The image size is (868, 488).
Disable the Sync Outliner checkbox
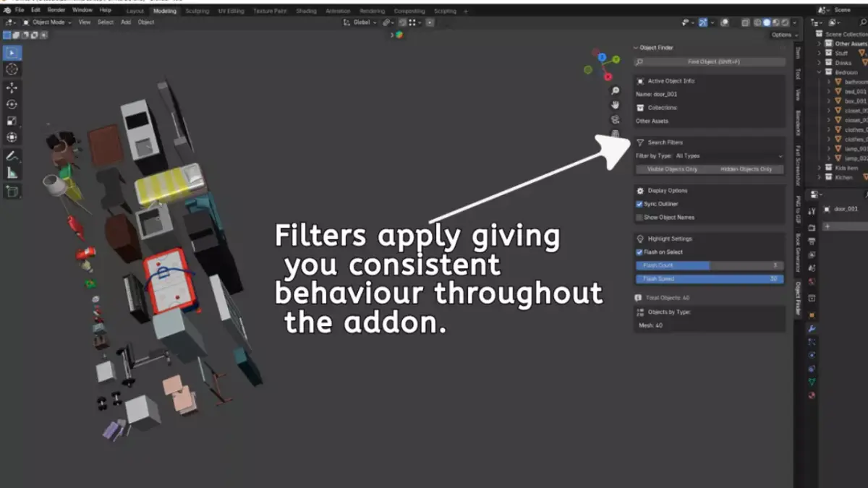pos(639,204)
